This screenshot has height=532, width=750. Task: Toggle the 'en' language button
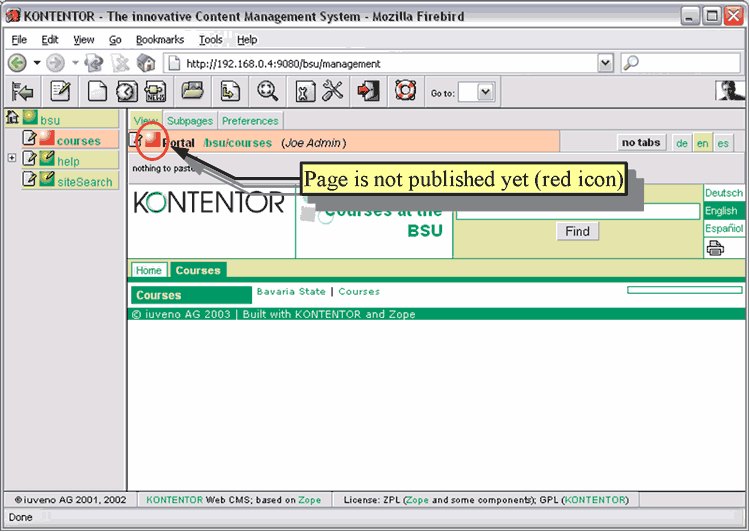point(703,143)
